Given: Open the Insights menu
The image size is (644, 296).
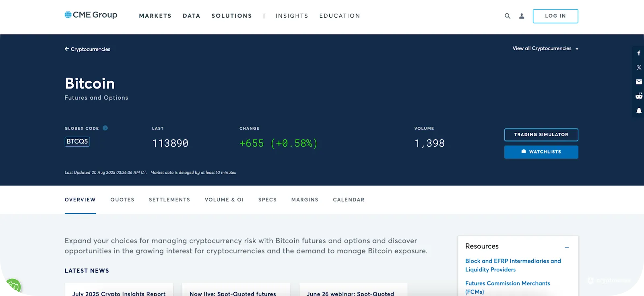Looking at the screenshot, I should (292, 16).
